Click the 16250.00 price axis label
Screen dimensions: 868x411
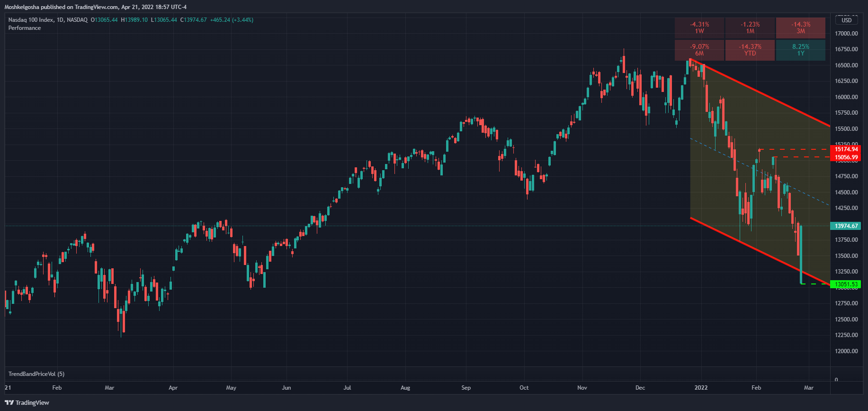tap(846, 81)
